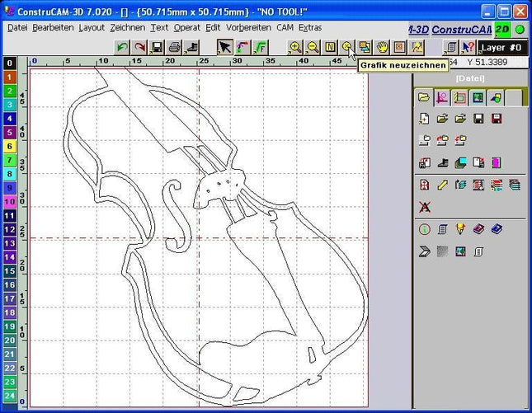Viewport: 532px width, 413px height.
Task: Select the arrow pointer selection tool
Action: (x=225, y=47)
